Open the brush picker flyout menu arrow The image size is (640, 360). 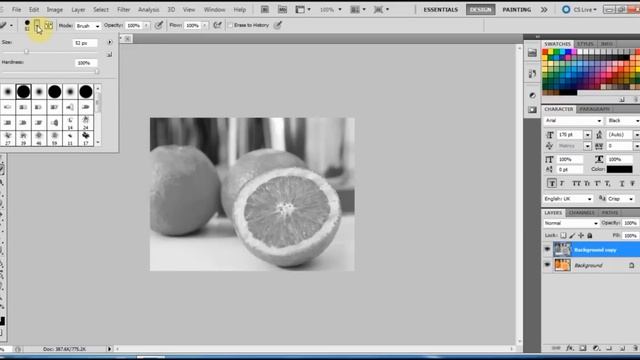(x=110, y=42)
